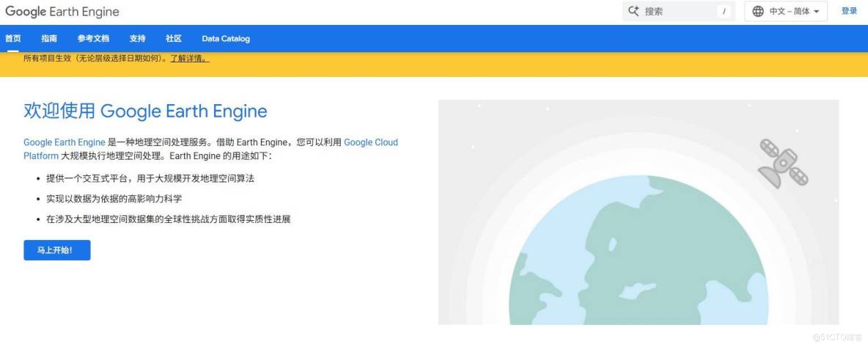Screen dimensions: 868x347
Task: Click the 马上开始! button
Action: click(x=57, y=250)
